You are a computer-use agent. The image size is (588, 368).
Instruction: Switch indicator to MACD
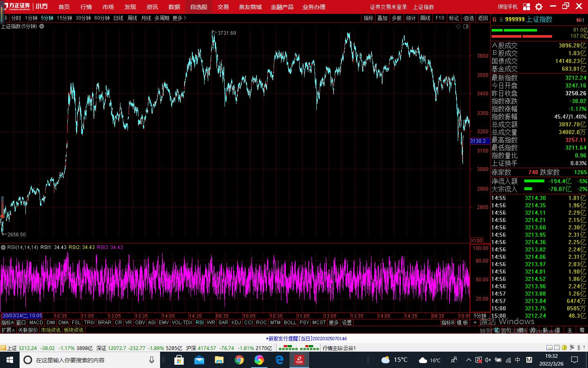click(36, 323)
